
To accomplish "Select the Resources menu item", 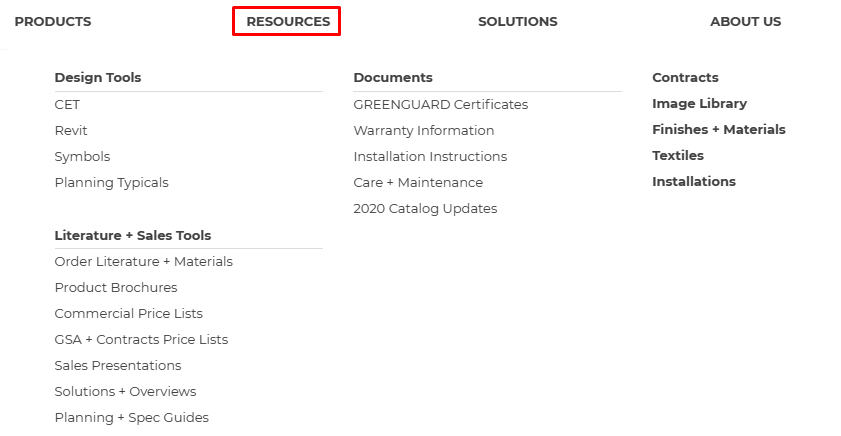I will point(287,21).
